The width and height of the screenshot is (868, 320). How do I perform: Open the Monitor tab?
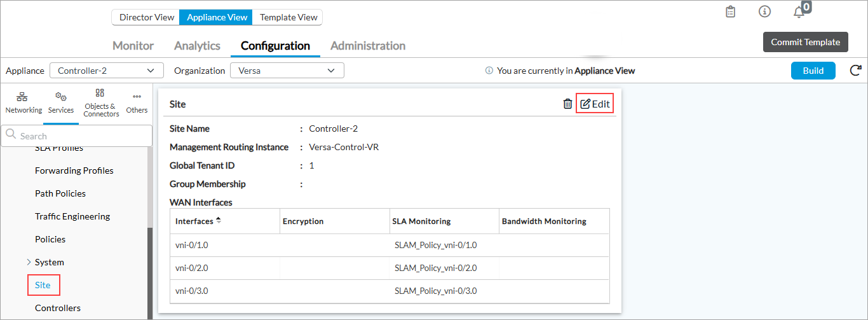pyautogui.click(x=133, y=46)
